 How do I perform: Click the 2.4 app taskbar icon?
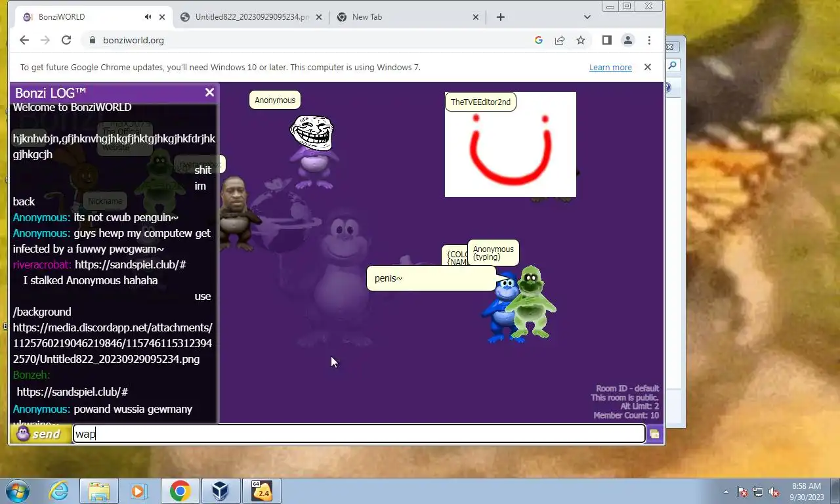[261, 491]
